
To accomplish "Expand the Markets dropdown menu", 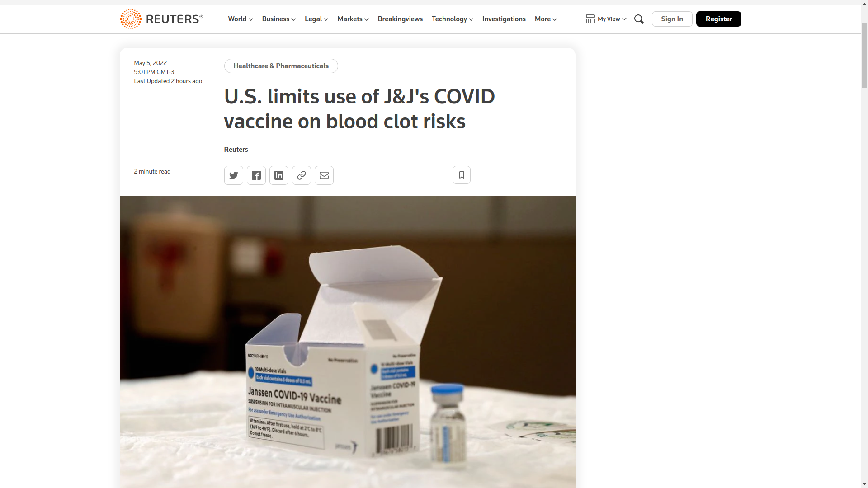I will point(353,19).
